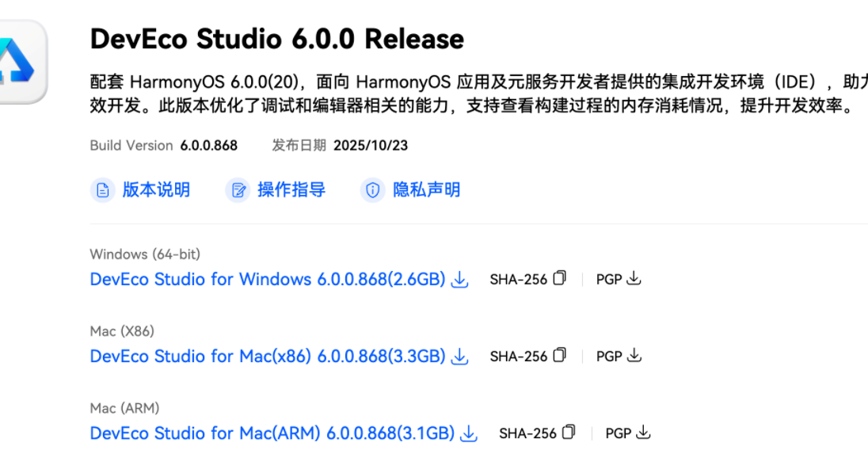This screenshot has width=868, height=473.
Task: Copy SHA-256 for the Mac(ARM) build
Action: [569, 432]
